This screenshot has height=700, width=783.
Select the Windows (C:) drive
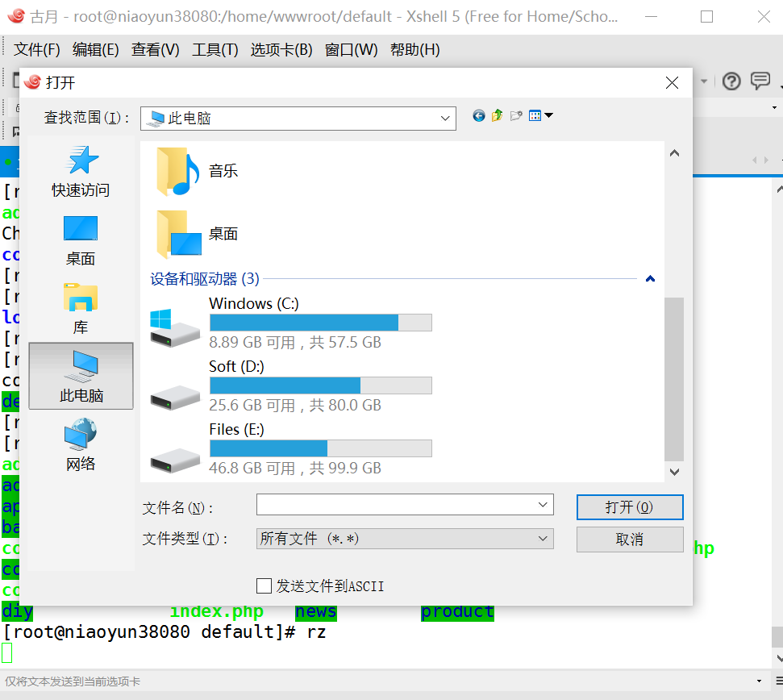[x=291, y=323]
